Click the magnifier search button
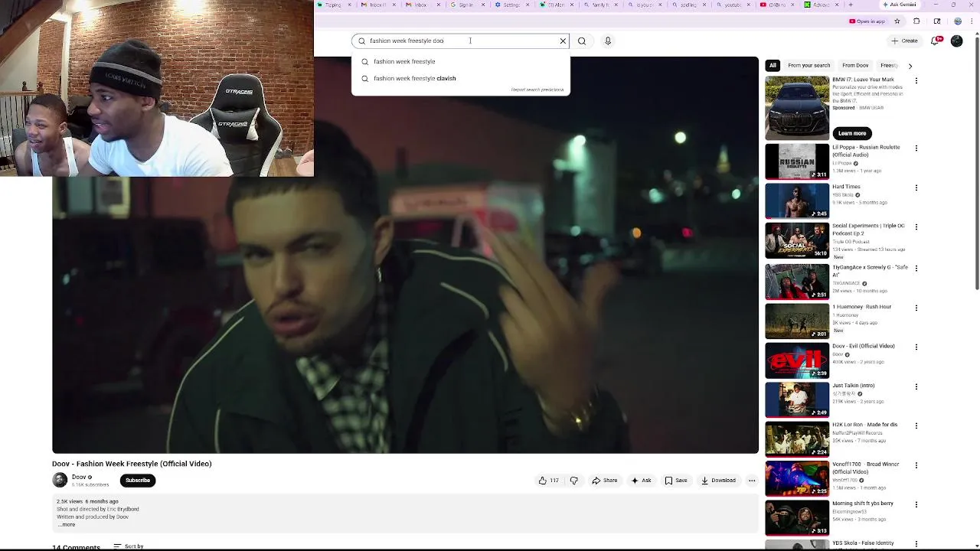Screen dimensions: 980x551 pyautogui.click(x=582, y=41)
